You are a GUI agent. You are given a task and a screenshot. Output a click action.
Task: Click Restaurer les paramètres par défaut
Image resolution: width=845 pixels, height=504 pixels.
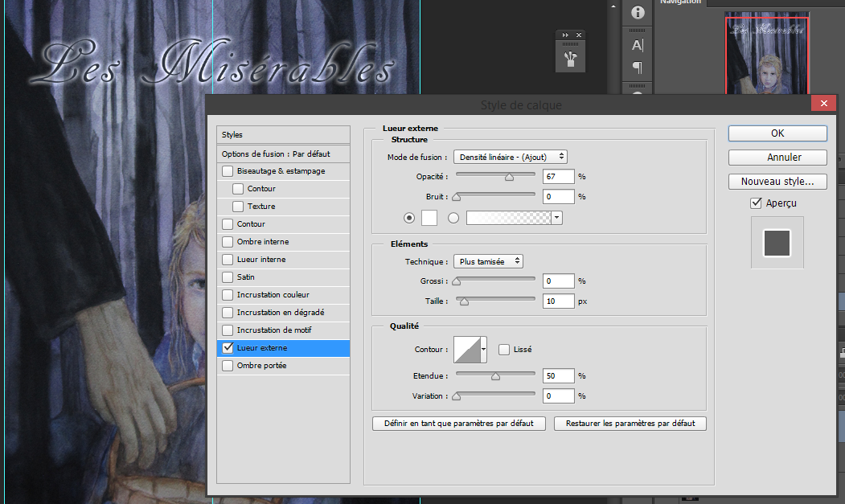click(x=630, y=423)
